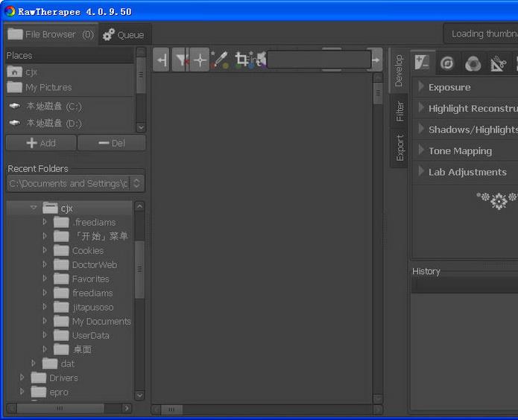518x420 pixels.
Task: Click the Add button under Places
Action: (x=41, y=143)
